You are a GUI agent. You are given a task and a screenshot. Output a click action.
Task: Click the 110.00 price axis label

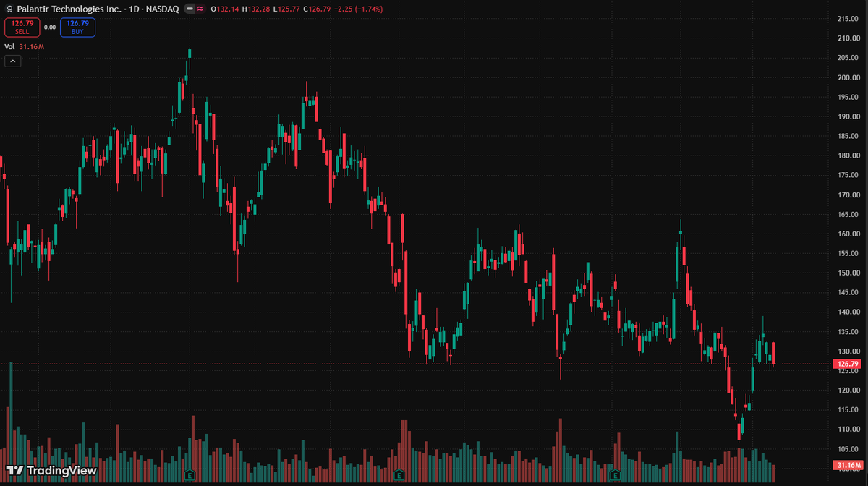pyautogui.click(x=847, y=429)
